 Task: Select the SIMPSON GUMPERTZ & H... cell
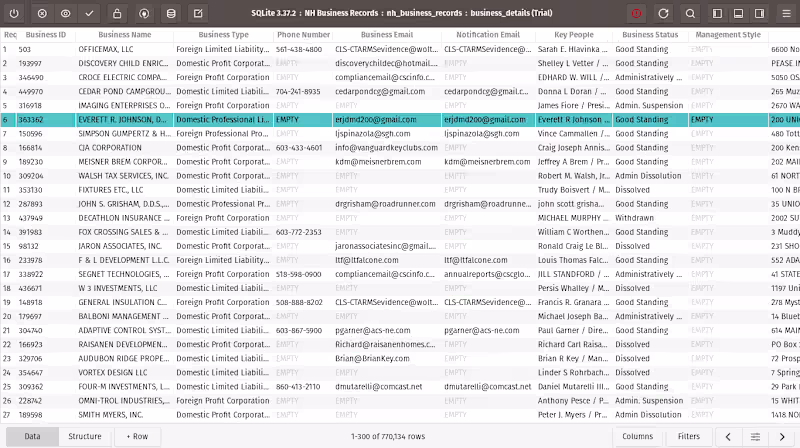[x=124, y=134]
